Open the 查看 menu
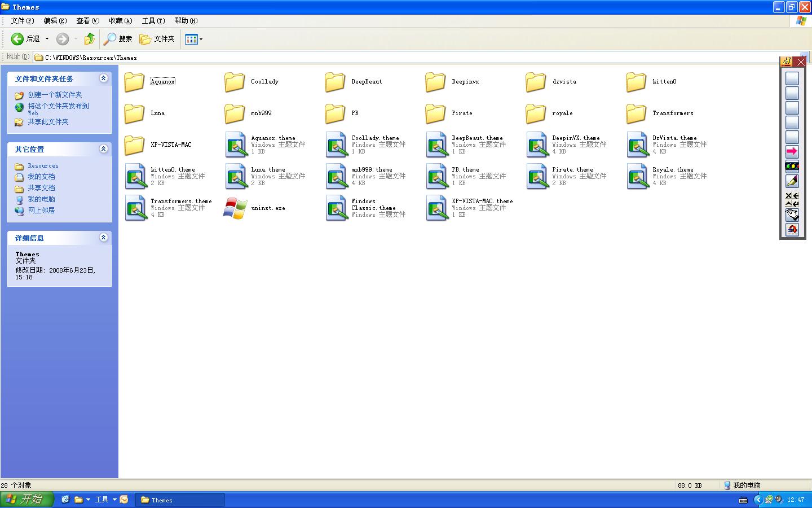Viewport: 812px width, 508px height. coord(87,21)
